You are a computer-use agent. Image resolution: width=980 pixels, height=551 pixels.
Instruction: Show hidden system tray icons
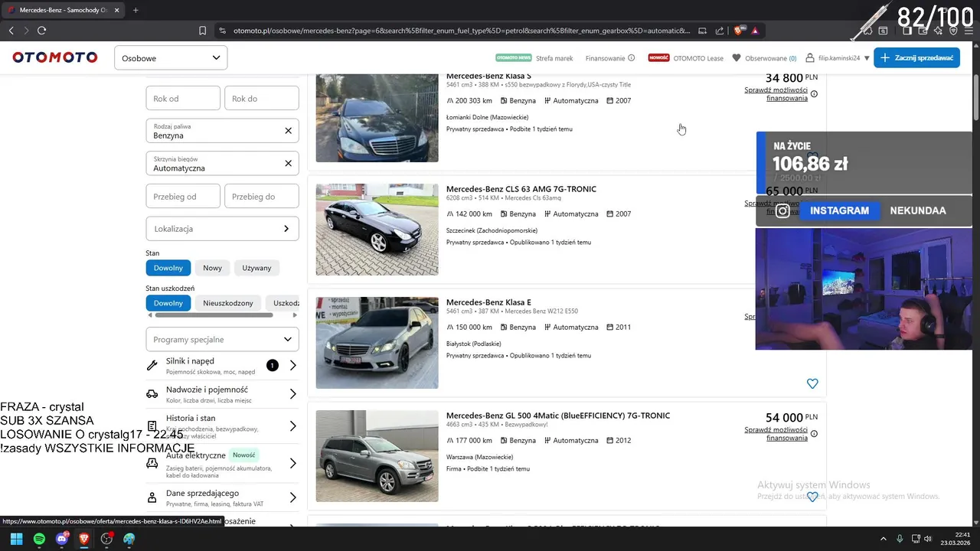click(x=883, y=539)
